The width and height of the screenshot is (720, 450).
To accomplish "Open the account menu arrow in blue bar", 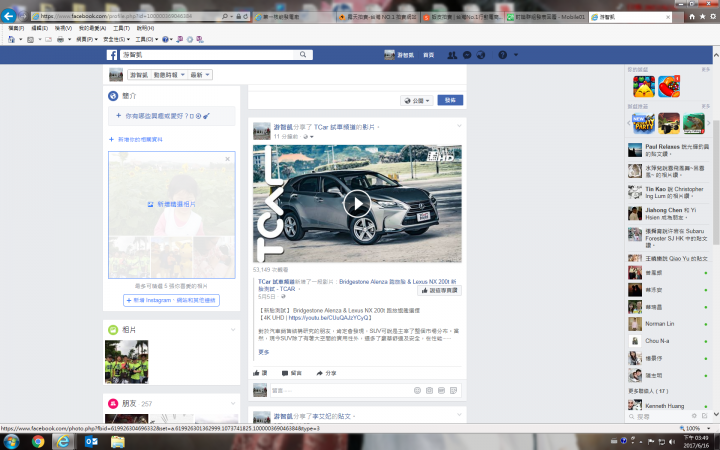I will 516,55.
